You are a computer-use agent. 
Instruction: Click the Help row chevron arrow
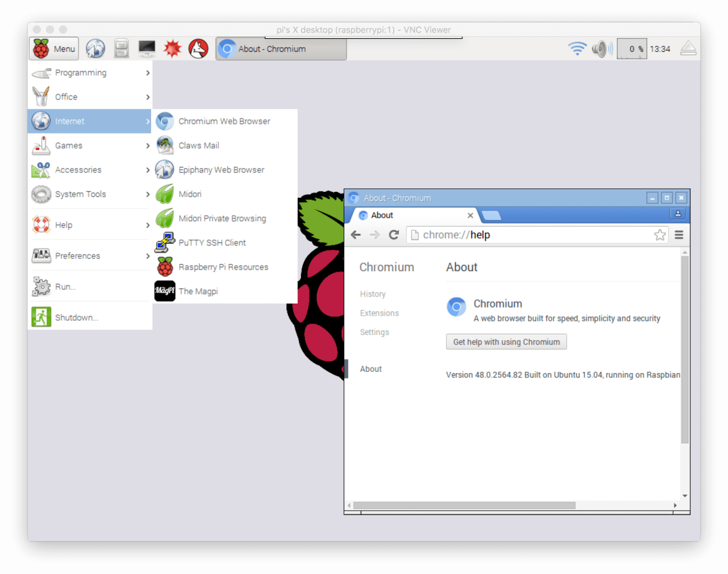tap(147, 225)
